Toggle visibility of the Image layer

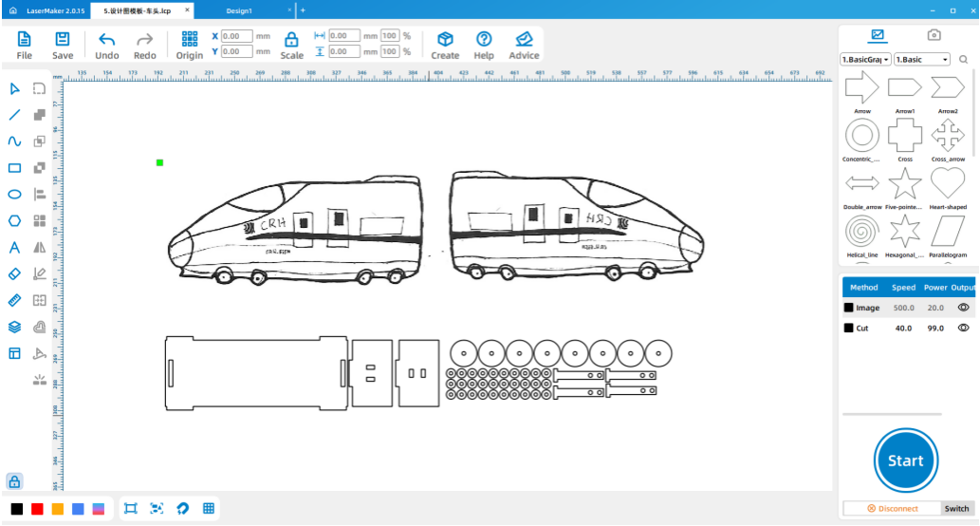pyautogui.click(x=963, y=308)
